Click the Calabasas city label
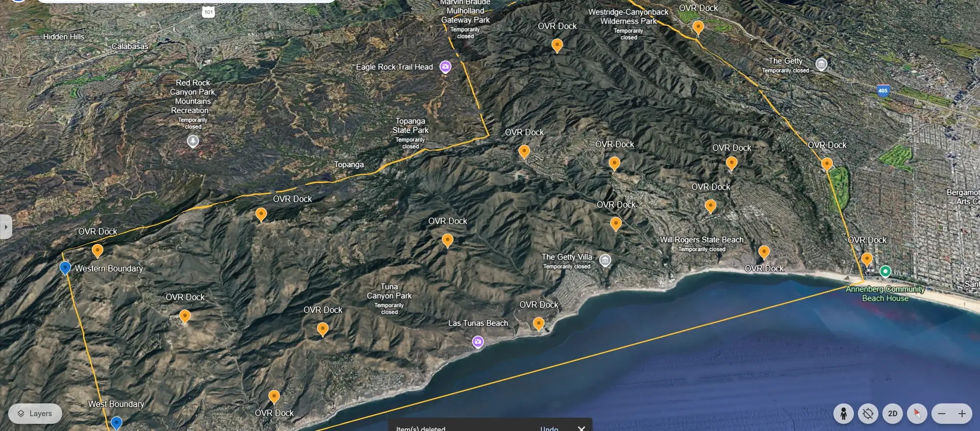Image resolution: width=980 pixels, height=431 pixels. (x=130, y=46)
